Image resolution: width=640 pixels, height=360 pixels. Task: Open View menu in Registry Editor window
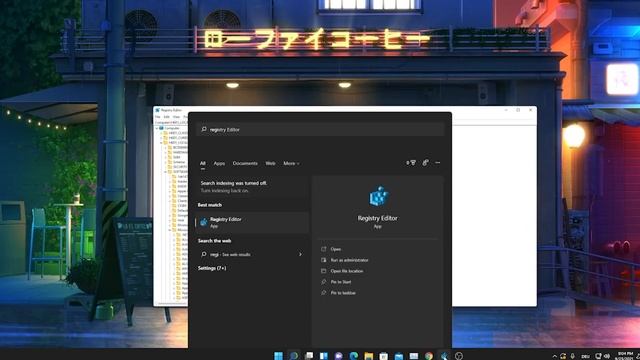click(176, 117)
